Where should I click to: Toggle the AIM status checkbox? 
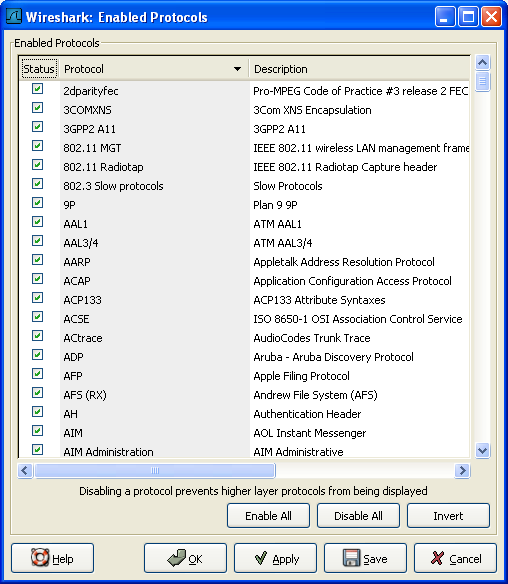(x=37, y=431)
